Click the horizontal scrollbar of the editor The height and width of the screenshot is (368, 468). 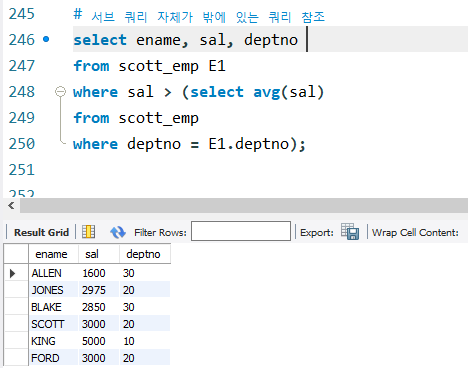[243, 206]
